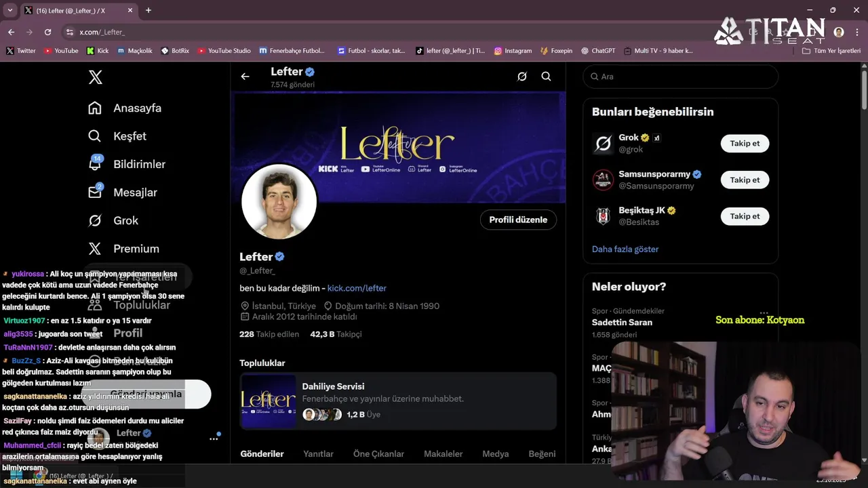Open the Fenerbahçe Futbol bookmark
This screenshot has height=488, width=868.
coord(292,51)
